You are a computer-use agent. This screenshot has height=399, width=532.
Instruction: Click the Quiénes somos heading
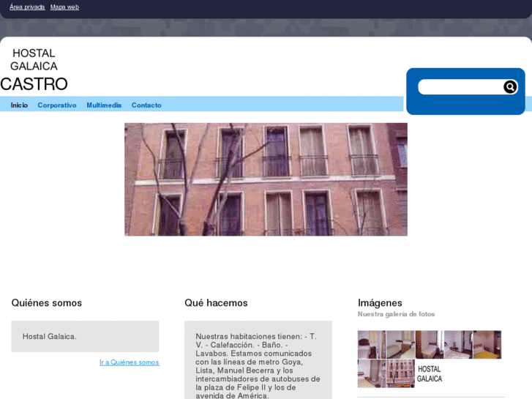[47, 303]
